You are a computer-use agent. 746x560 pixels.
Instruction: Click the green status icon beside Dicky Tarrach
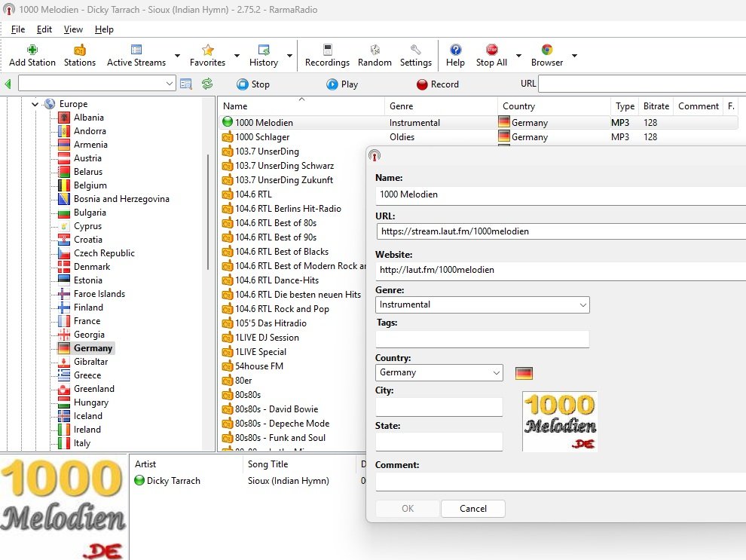pyautogui.click(x=139, y=481)
